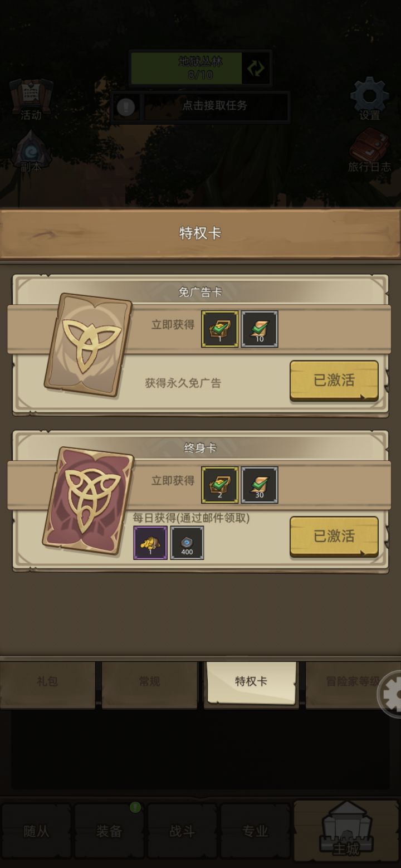Select the 30 ticket reward in 终身卡
401x868 pixels.
coord(260,485)
